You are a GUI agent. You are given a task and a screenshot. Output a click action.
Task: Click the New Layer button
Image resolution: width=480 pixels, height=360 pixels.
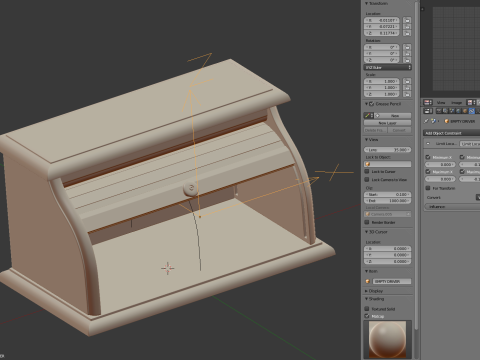pyautogui.click(x=388, y=123)
